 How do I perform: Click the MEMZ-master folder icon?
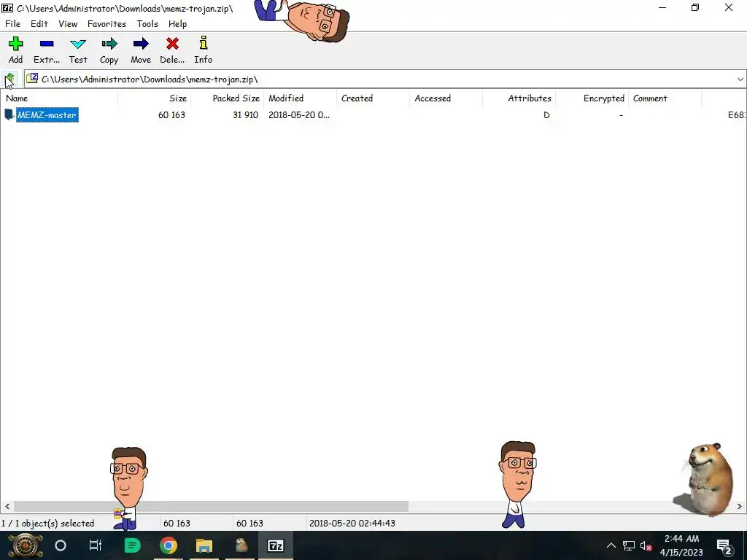point(9,114)
